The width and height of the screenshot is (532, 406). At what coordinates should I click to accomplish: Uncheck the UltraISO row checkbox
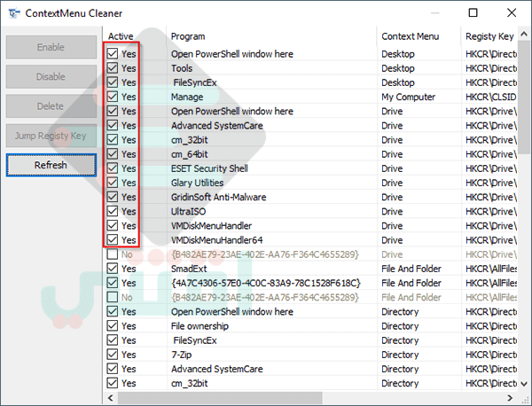113,211
